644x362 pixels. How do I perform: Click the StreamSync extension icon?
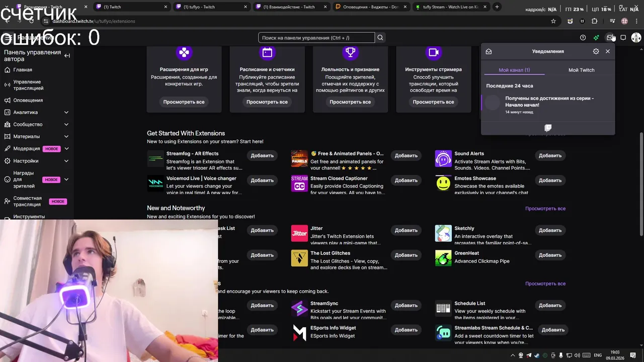click(x=299, y=308)
